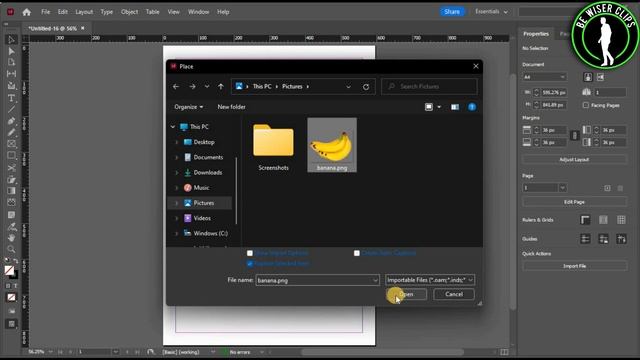Show rulers in Rulers & Grids
This screenshot has height=360, width=640.
(x=585, y=220)
